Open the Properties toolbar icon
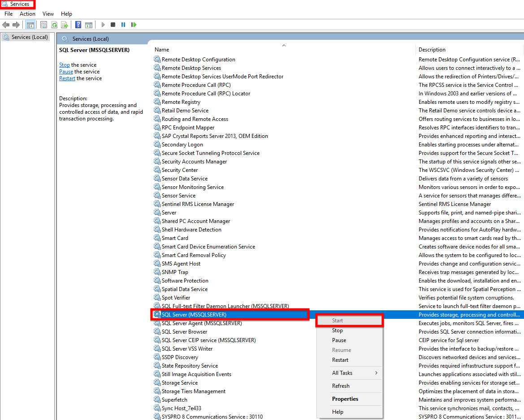This screenshot has height=420, width=524. (x=44, y=25)
